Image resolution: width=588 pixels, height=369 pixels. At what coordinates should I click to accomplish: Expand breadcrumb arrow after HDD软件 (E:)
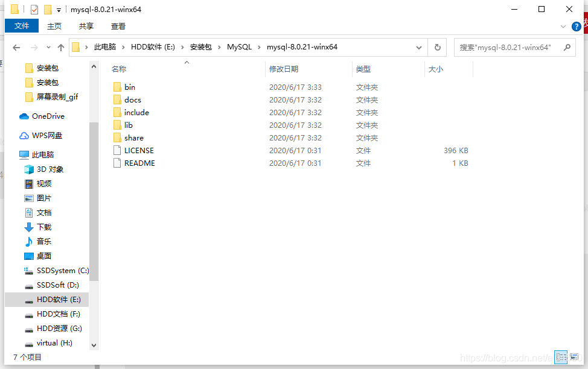(182, 47)
